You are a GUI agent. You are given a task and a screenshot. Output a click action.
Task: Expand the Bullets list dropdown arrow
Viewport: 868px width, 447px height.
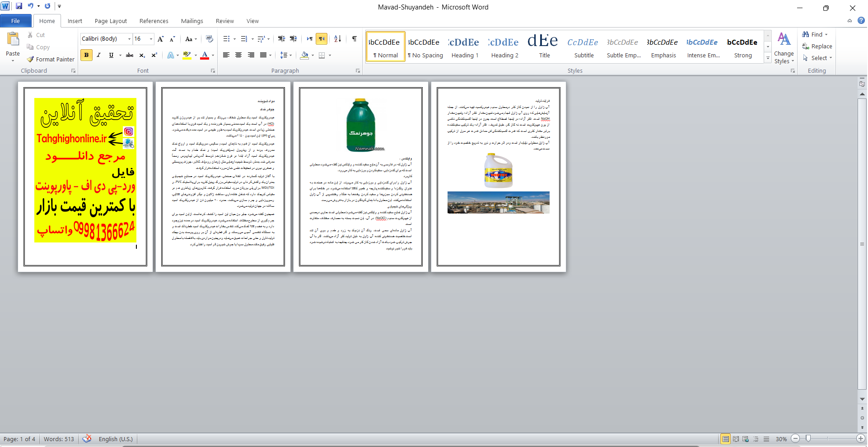[234, 39]
